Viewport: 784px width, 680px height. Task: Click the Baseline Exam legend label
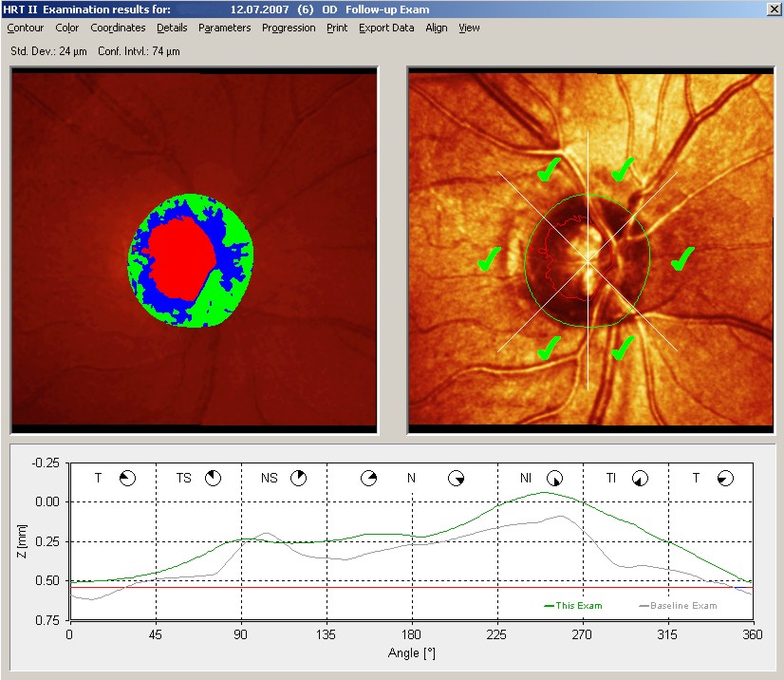685,605
